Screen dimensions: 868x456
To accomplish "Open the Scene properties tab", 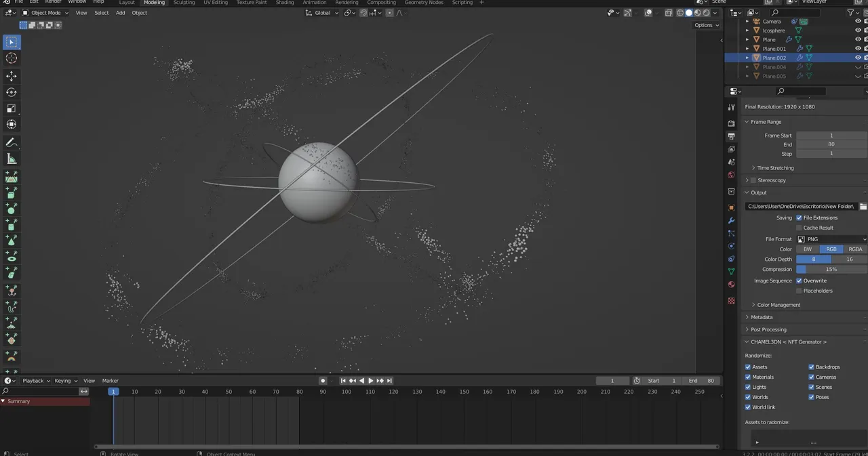I will point(731,162).
